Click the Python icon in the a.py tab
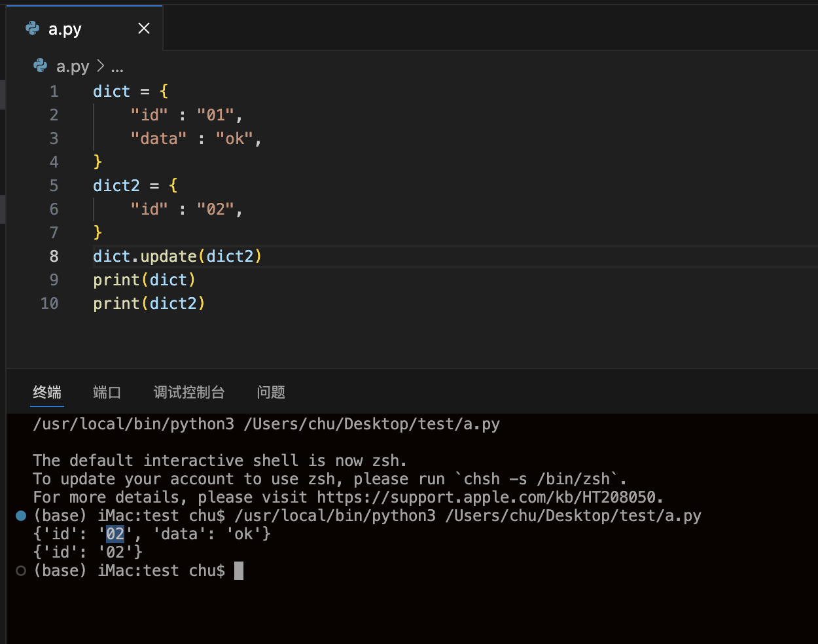 click(32, 28)
